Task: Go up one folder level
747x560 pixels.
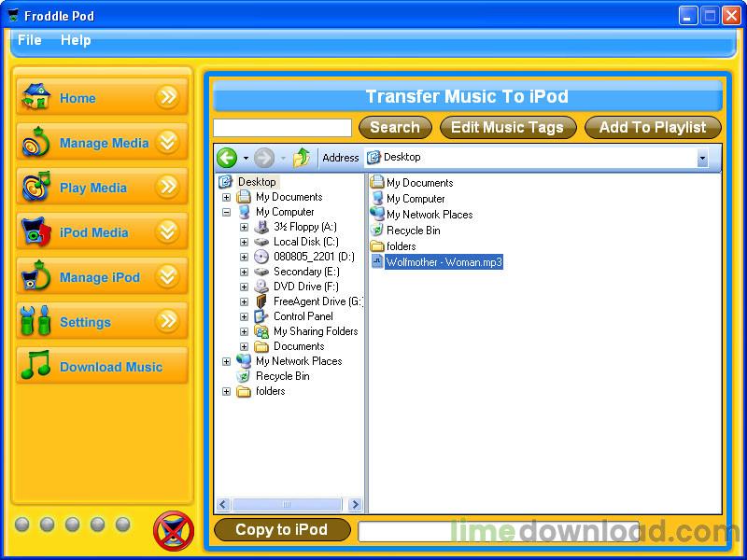Action: pyautogui.click(x=301, y=158)
